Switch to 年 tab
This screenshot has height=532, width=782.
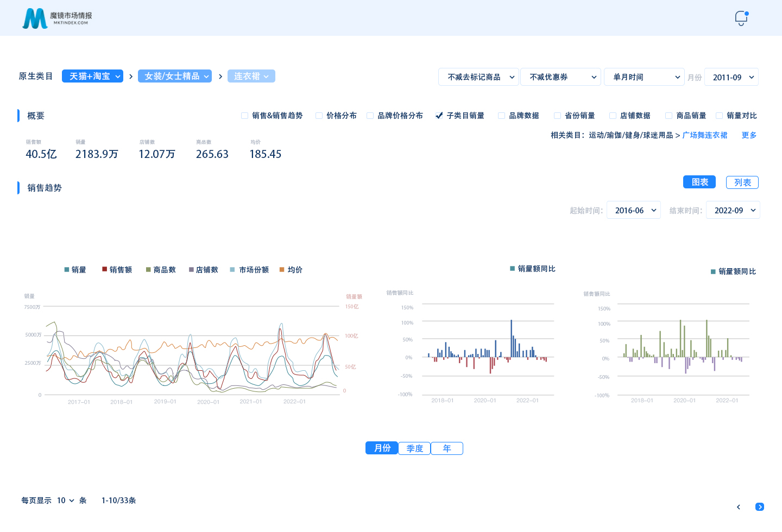(x=446, y=448)
